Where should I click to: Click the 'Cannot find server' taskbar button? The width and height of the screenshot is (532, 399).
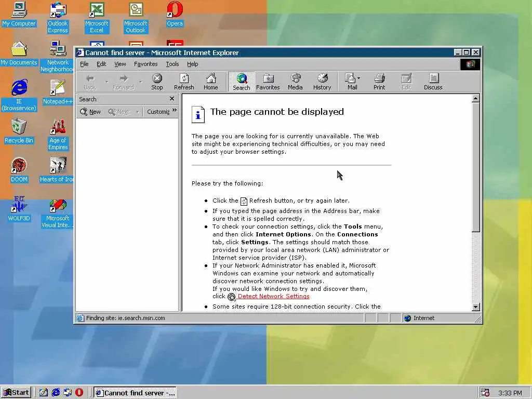pyautogui.click(x=135, y=393)
